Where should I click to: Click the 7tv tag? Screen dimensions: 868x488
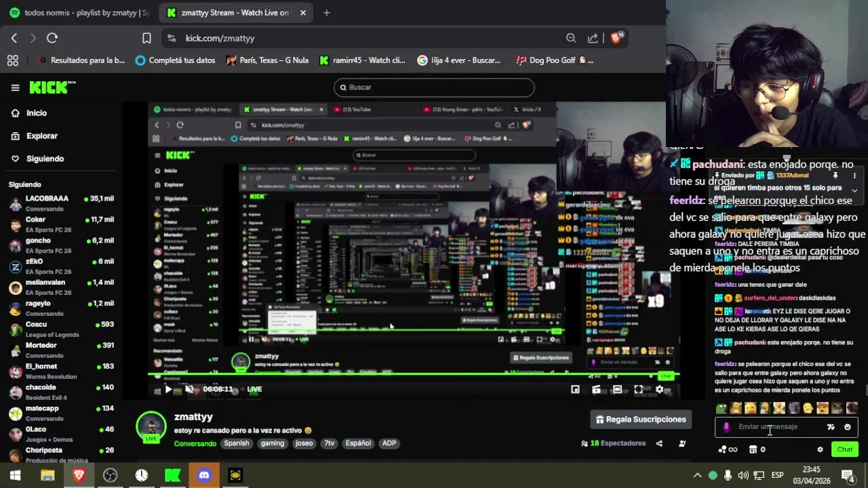tap(329, 443)
